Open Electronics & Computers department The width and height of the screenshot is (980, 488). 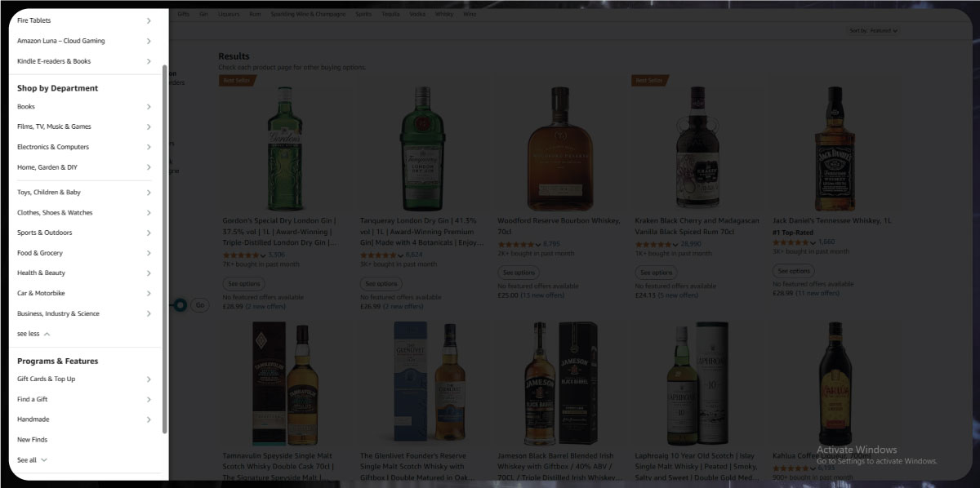tap(84, 147)
